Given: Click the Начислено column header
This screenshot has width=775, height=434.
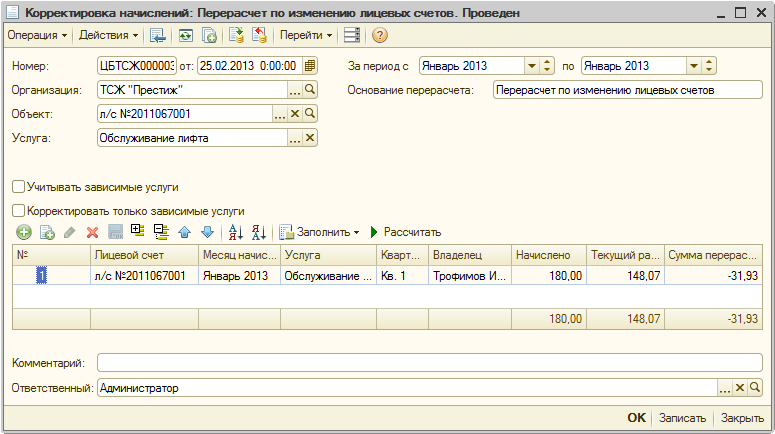Looking at the screenshot, I should (549, 255).
